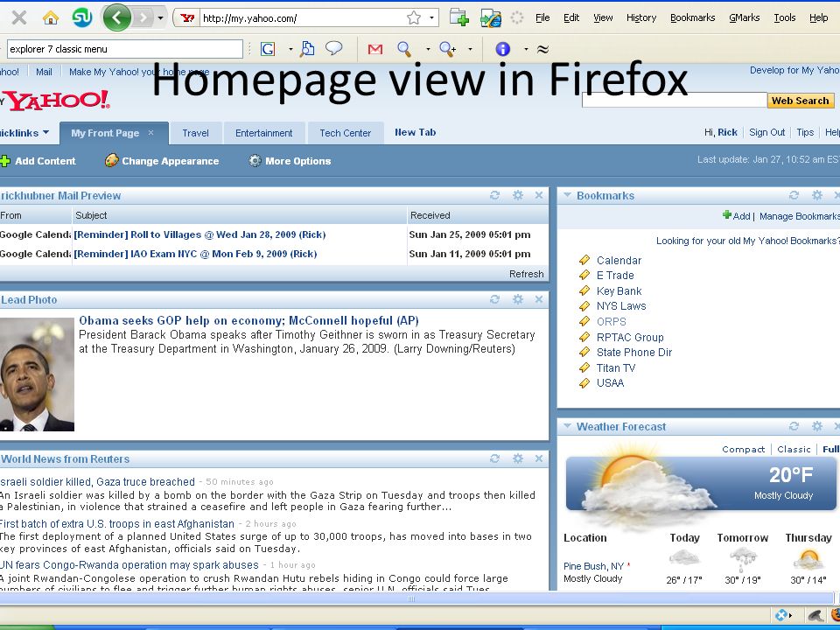Open Mail Preview module settings gear

tap(517, 195)
